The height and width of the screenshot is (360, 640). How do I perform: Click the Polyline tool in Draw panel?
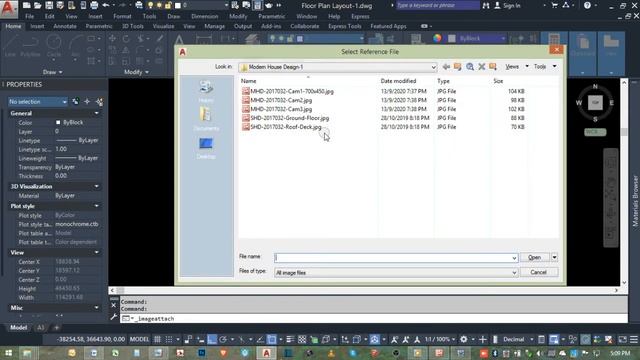coord(30,46)
